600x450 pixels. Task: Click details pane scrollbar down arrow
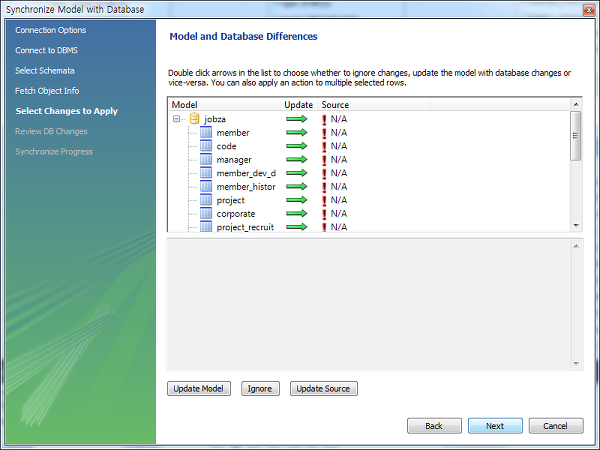576,363
